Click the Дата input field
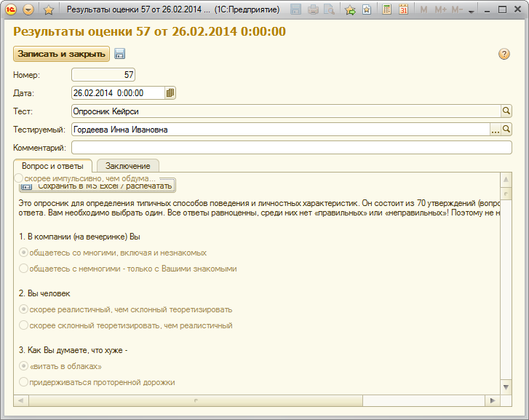 (x=118, y=93)
